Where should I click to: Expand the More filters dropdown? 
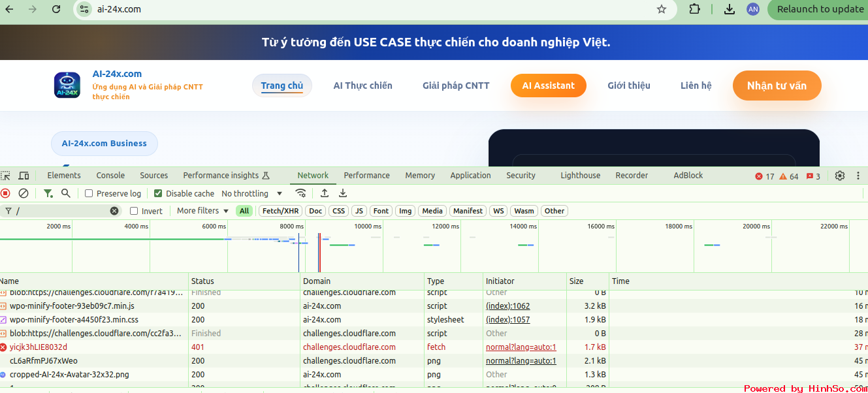(x=203, y=211)
